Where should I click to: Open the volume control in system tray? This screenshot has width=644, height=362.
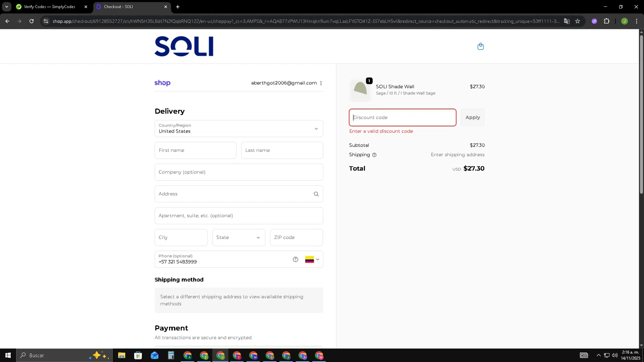click(615, 355)
